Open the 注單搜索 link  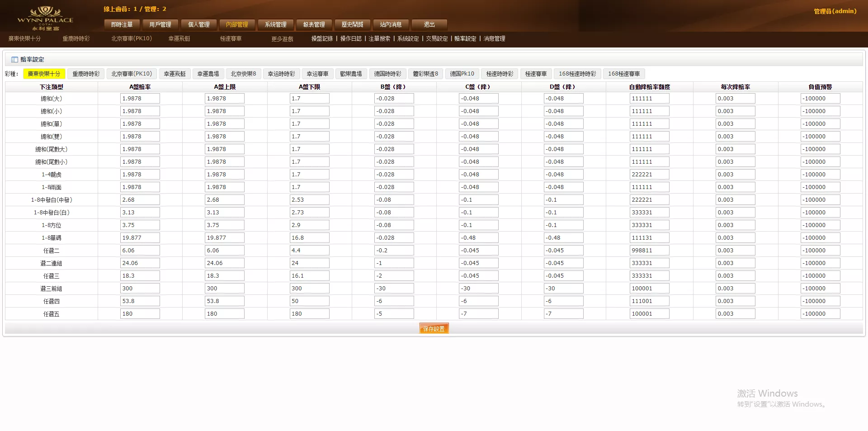(379, 39)
